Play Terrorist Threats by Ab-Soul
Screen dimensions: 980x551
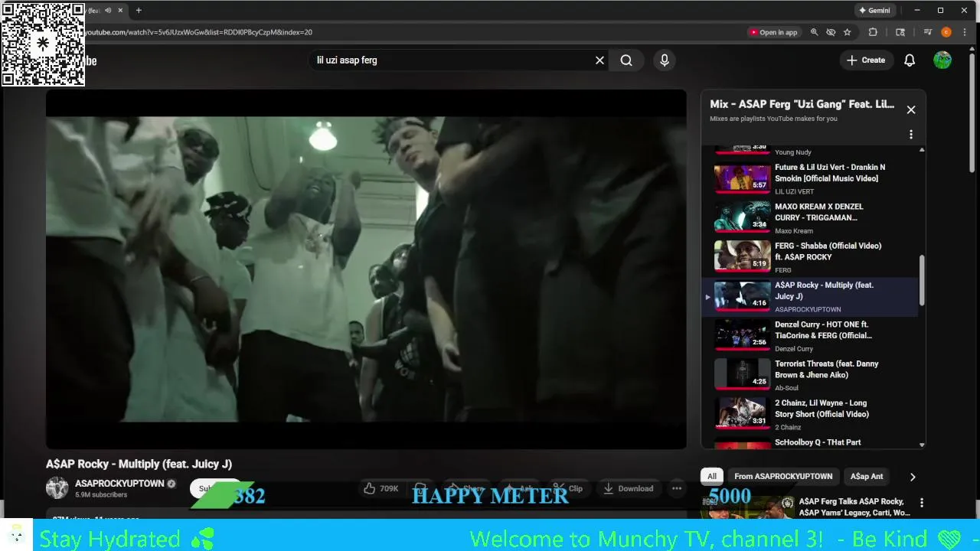(812, 375)
